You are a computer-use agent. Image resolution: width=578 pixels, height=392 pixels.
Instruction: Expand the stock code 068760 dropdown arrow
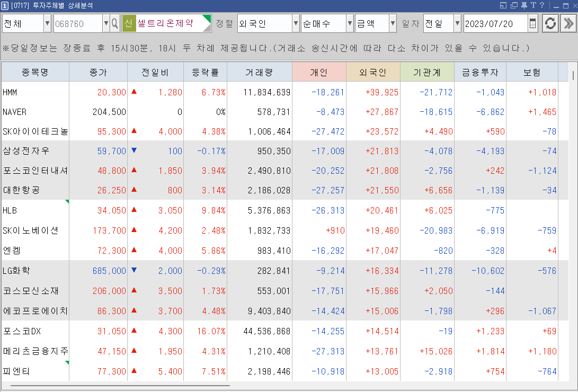point(106,24)
